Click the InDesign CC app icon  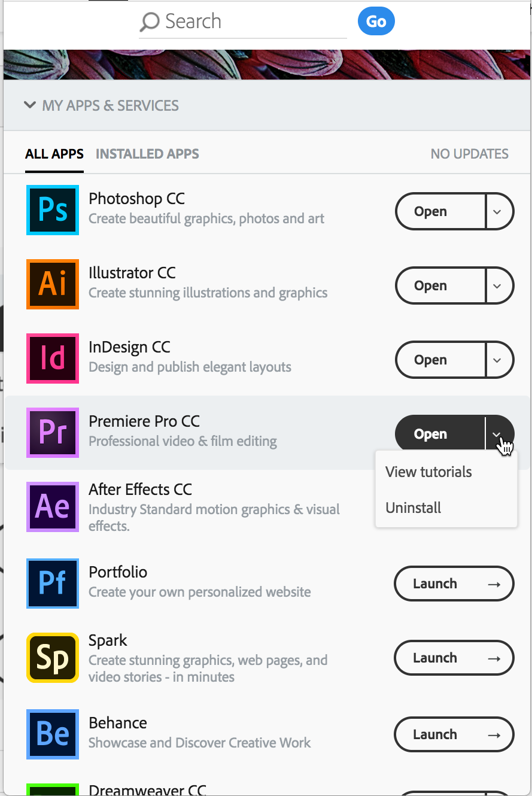[53, 358]
